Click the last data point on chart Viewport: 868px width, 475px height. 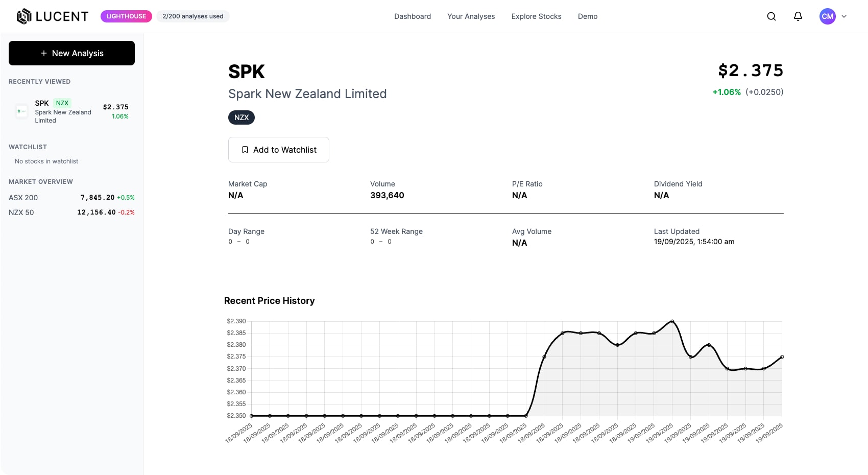tap(782, 357)
